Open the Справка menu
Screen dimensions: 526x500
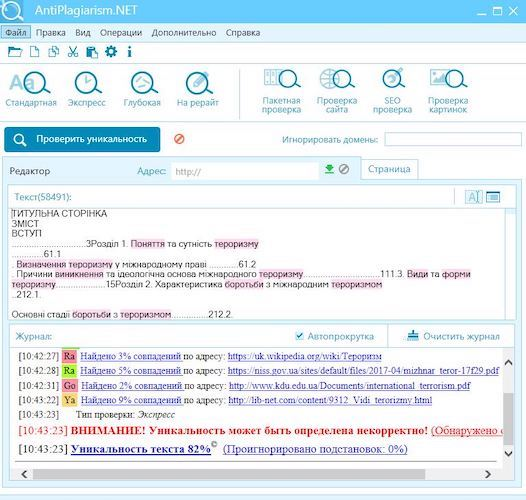tap(243, 33)
